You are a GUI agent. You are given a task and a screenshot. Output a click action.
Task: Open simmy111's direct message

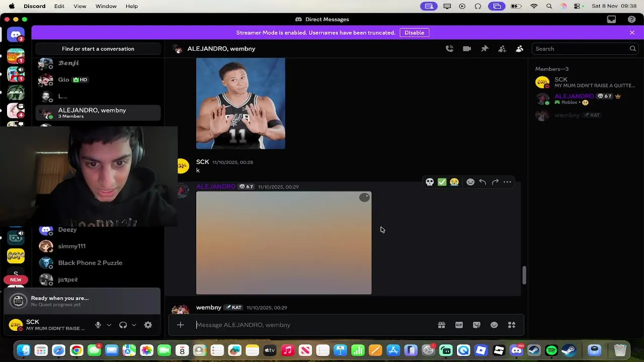click(x=98, y=246)
